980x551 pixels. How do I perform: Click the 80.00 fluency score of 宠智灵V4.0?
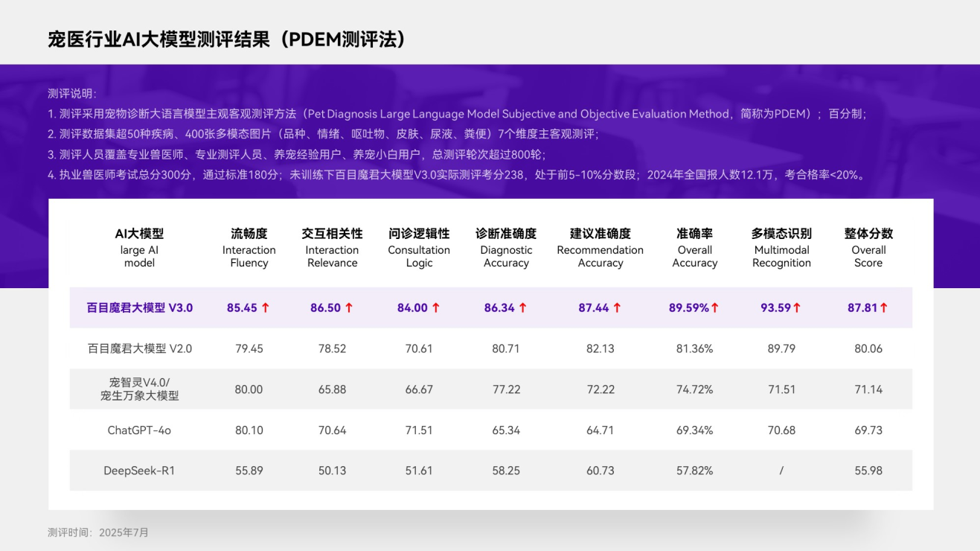coord(249,389)
